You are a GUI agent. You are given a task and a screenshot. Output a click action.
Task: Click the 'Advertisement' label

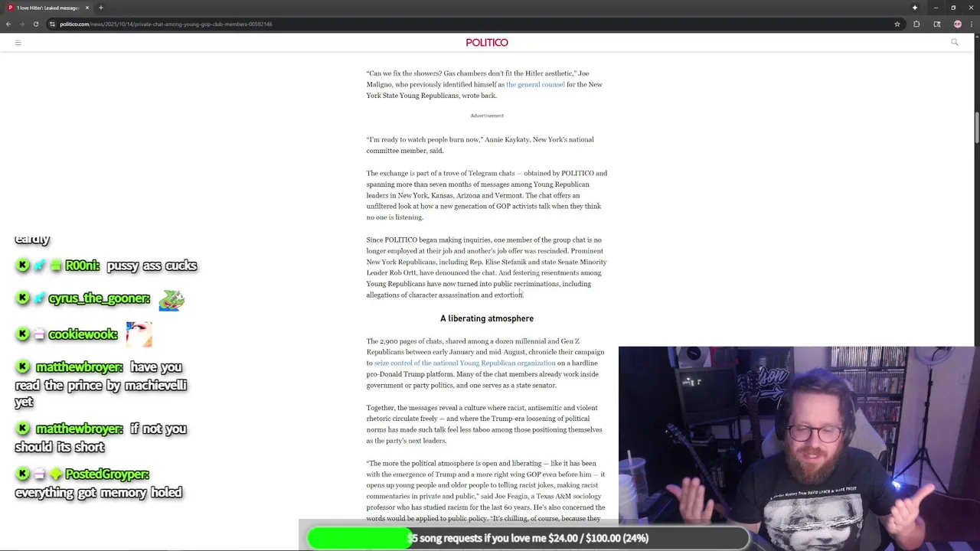tap(487, 116)
